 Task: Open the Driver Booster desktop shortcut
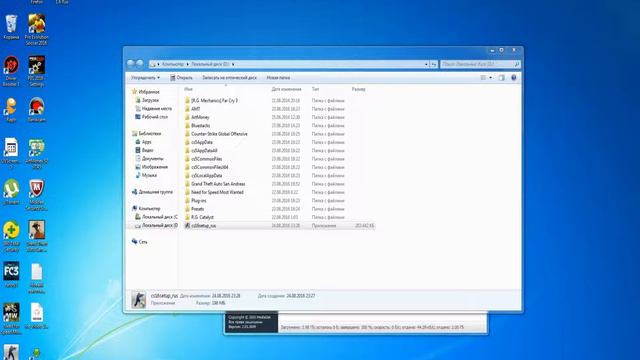click(11, 71)
